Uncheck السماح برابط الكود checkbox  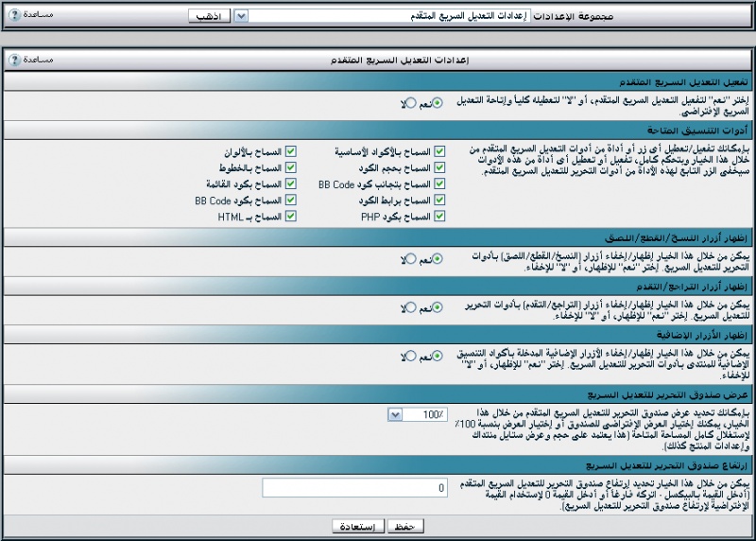coord(439,201)
